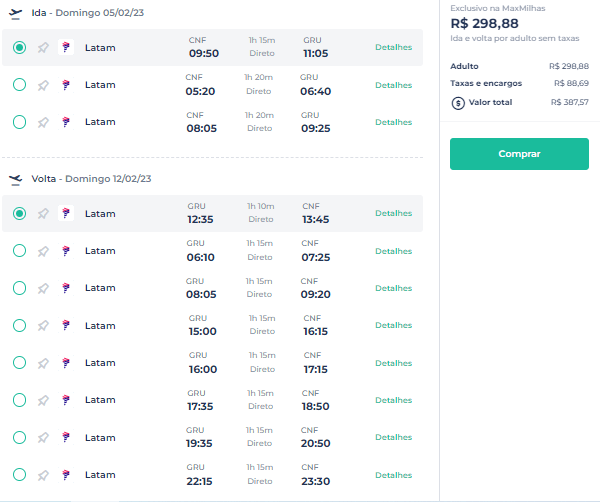Click the Latam logo on 08:05 outbound flight
The image size is (600, 502).
66,122
